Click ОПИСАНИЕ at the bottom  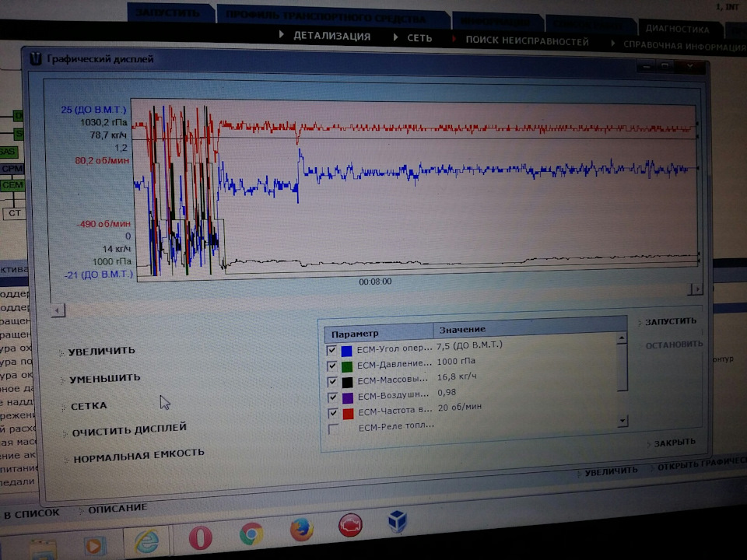[117, 509]
